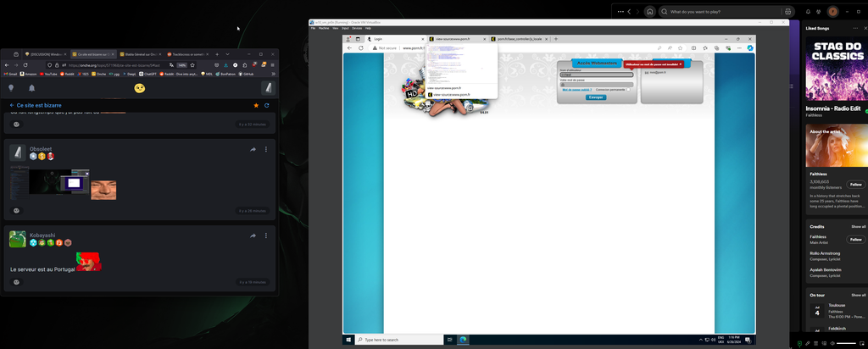Image resolution: width=868 pixels, height=349 pixels.
Task: Click Edge refresh button in the VM
Action: pyautogui.click(x=361, y=48)
